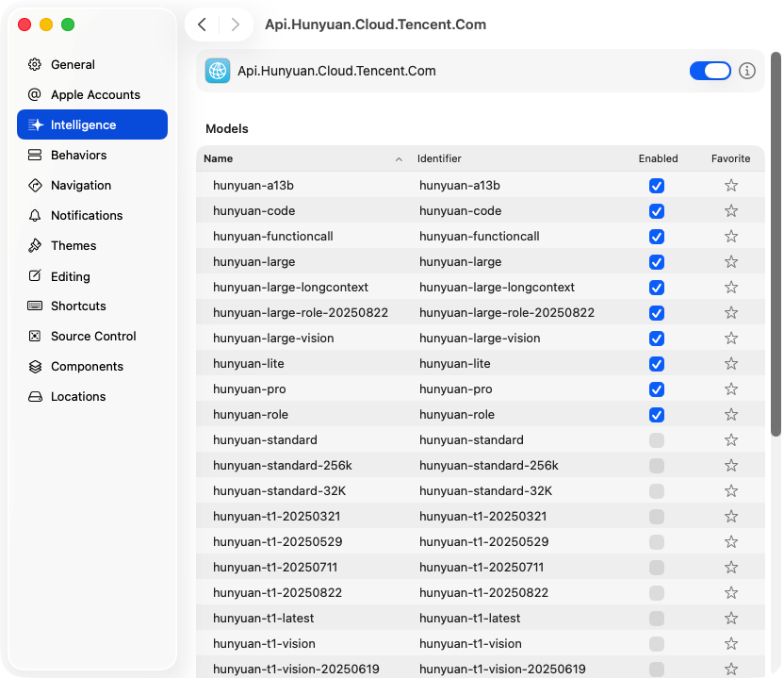
Task: Enable the hunyuan-standard model checkbox
Action: (x=657, y=440)
